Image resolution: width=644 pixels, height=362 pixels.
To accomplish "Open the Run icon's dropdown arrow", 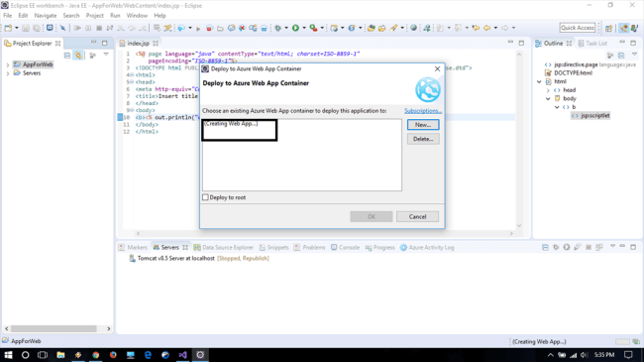I will click(x=304, y=28).
